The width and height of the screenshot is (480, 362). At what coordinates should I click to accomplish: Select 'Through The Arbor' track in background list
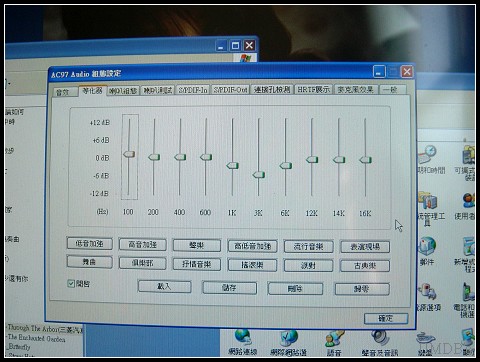(45, 329)
